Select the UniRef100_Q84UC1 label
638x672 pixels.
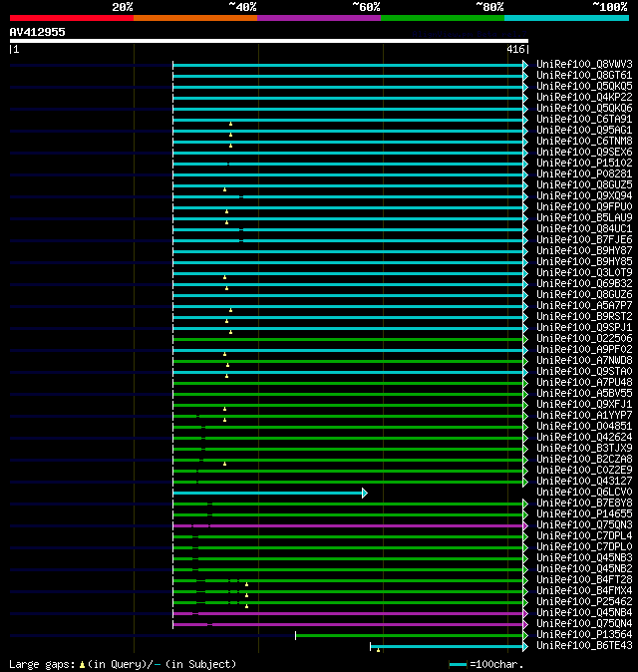pos(584,229)
